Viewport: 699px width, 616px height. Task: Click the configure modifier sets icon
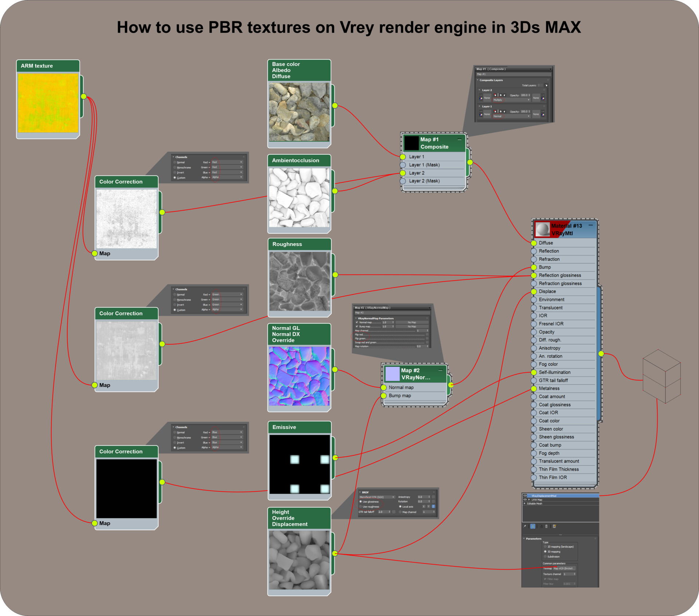pos(554,526)
